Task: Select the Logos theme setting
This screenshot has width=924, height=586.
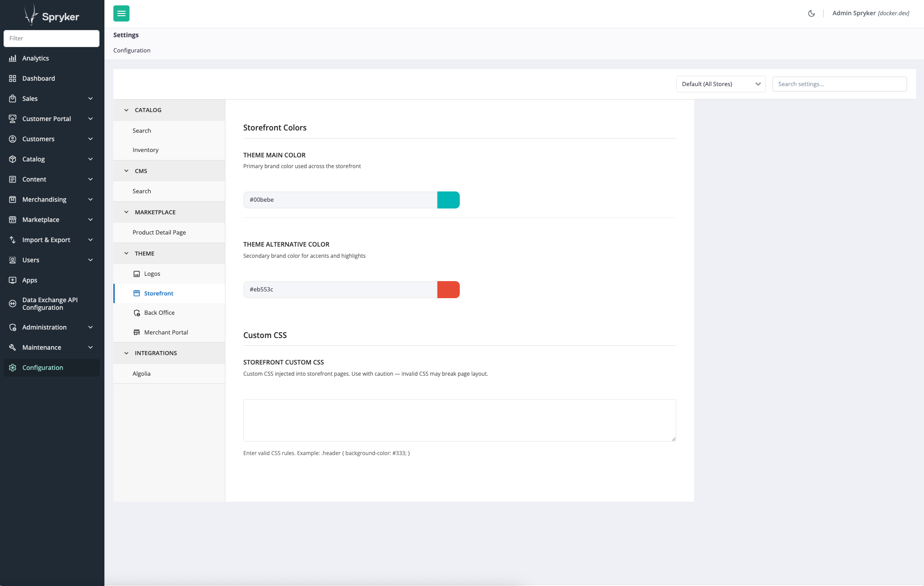Action: (x=152, y=273)
